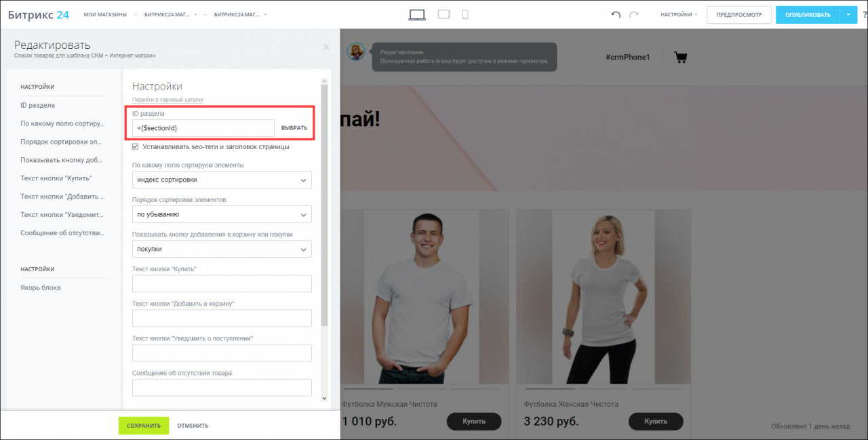Redo the last change

pyautogui.click(x=634, y=14)
